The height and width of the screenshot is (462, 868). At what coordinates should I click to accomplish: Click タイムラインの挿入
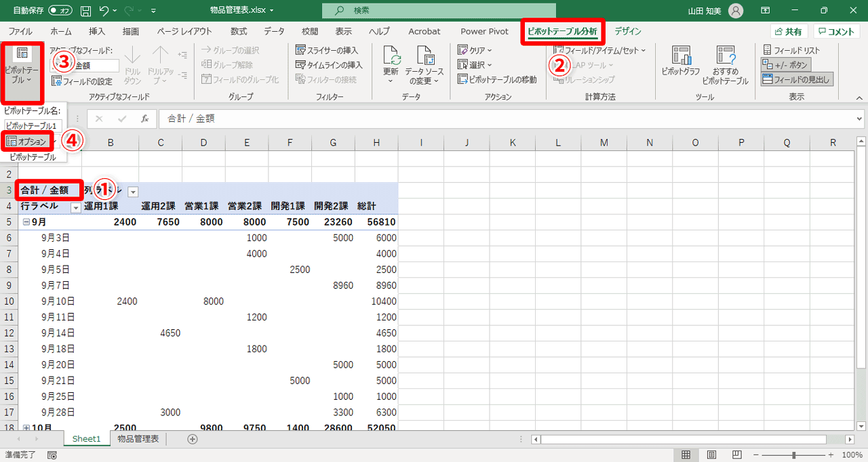coord(329,65)
